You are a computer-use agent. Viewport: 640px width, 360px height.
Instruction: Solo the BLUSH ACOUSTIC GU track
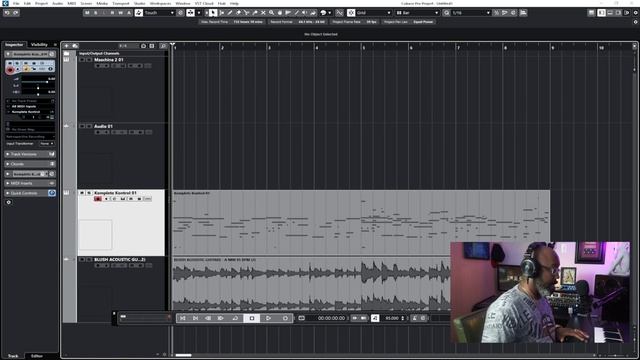(x=89, y=260)
